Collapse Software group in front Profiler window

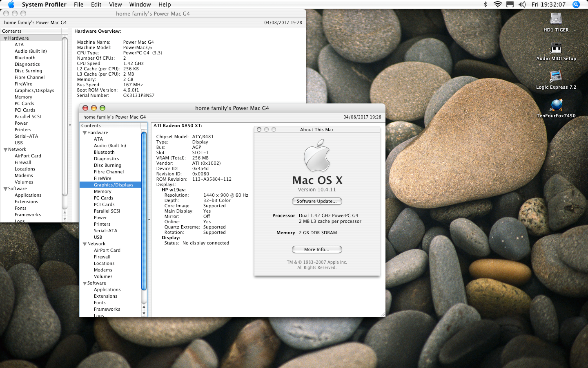(85, 283)
